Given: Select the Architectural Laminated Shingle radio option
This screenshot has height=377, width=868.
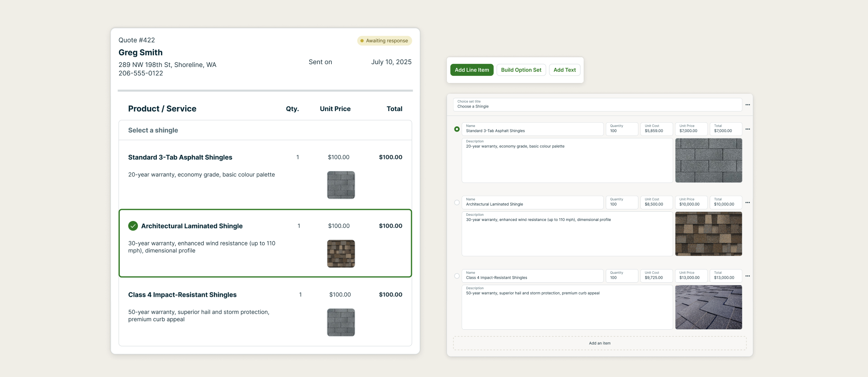Looking at the screenshot, I should (457, 203).
